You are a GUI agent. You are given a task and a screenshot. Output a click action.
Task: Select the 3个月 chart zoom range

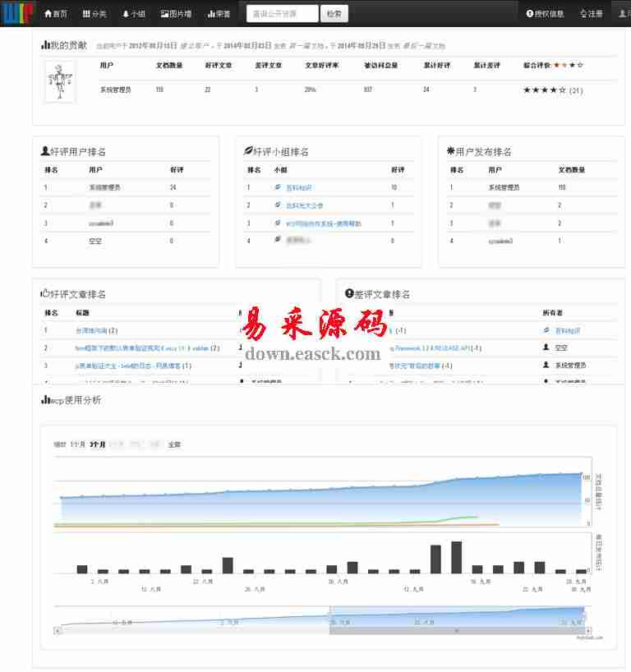98,444
